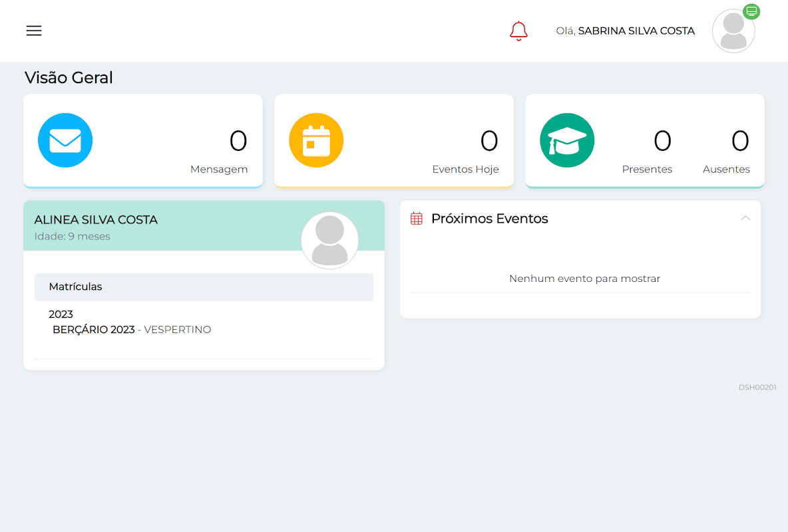Image resolution: width=788 pixels, height=532 pixels.
Task: Click the Ausentes count
Action: 739,141
